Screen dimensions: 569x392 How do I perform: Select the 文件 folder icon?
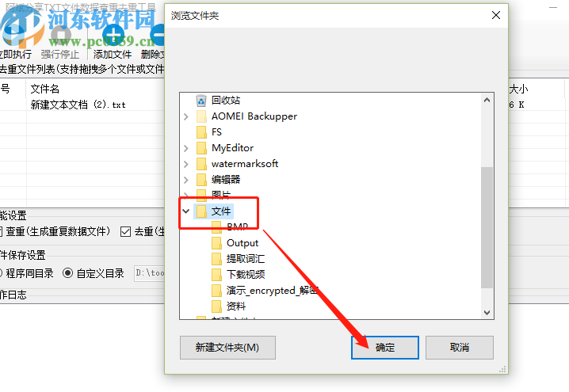201,211
